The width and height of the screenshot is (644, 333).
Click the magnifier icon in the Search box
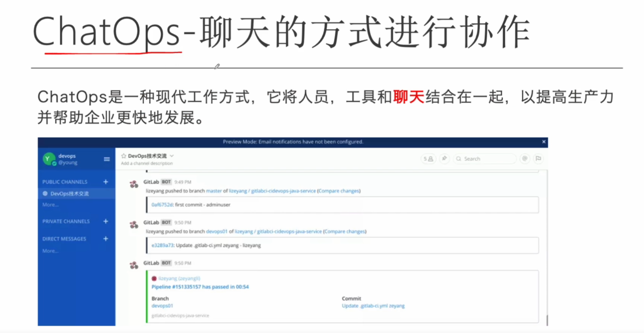pyautogui.click(x=459, y=159)
